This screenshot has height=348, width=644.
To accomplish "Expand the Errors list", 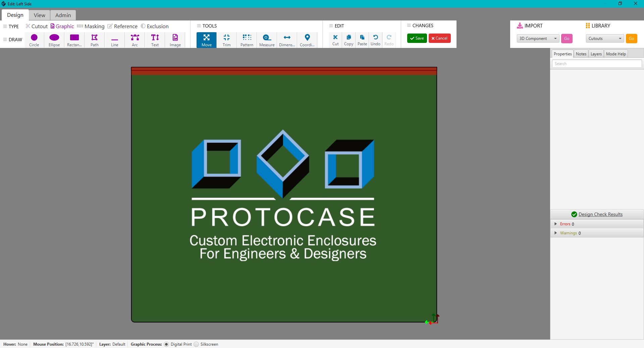I will 556,224.
